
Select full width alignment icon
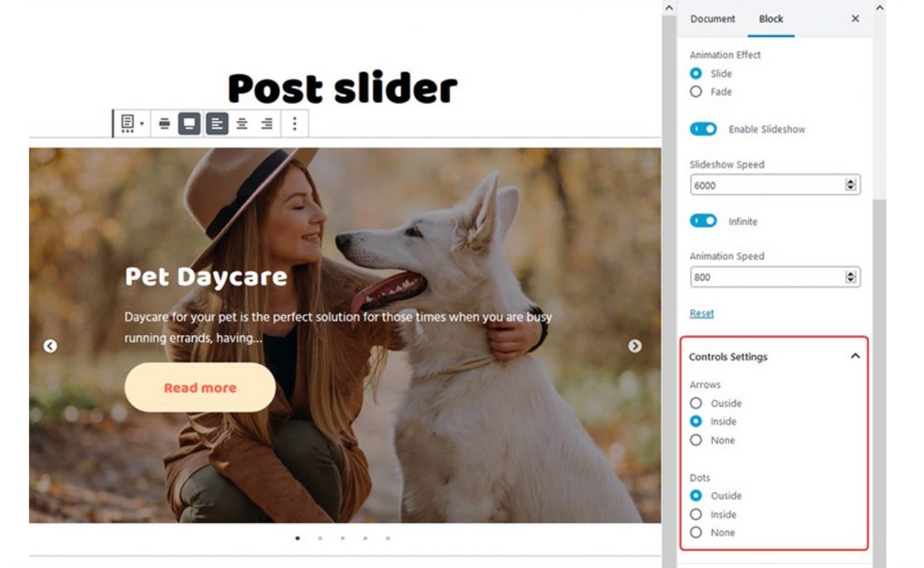pos(189,124)
